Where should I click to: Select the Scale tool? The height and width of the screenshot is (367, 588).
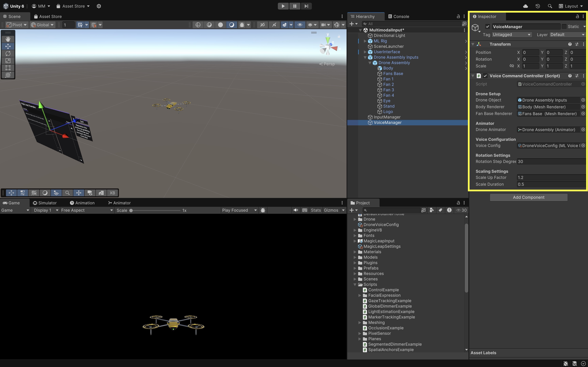8,61
